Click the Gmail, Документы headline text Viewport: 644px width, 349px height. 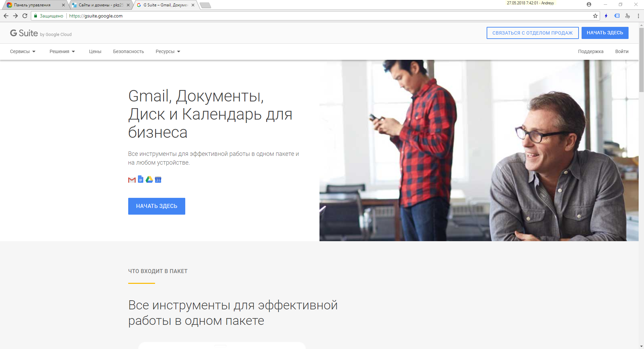click(x=210, y=114)
